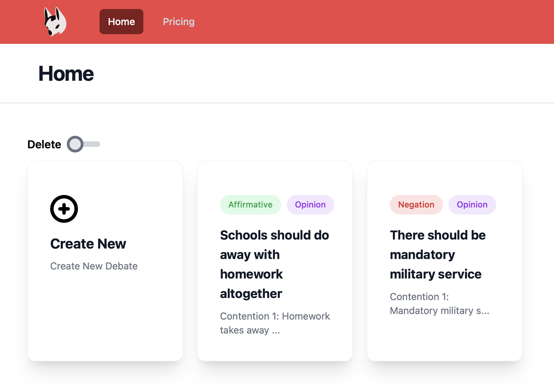
Task: Click the Create New Debate subtitle
Action: [94, 266]
